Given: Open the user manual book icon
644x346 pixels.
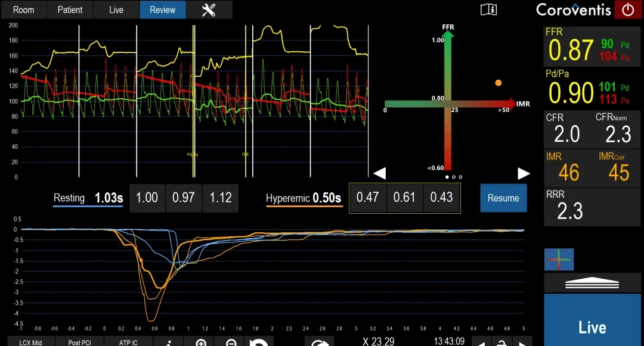Looking at the screenshot, I should (x=488, y=10).
